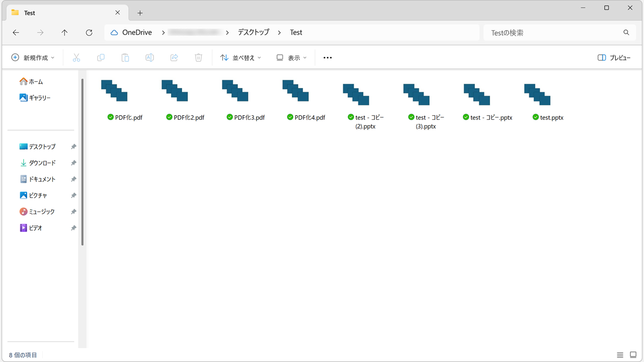Click the Cut scissors icon in toolbar
The image size is (644, 362).
76,58
